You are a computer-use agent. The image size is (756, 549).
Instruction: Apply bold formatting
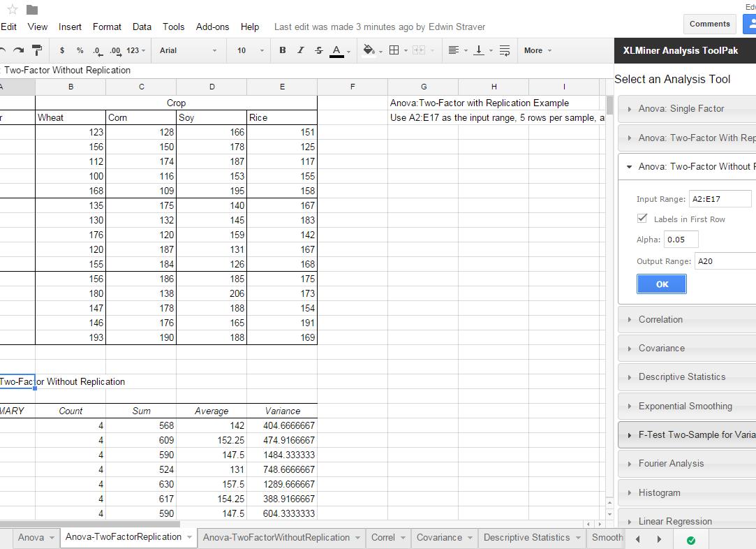coord(283,50)
